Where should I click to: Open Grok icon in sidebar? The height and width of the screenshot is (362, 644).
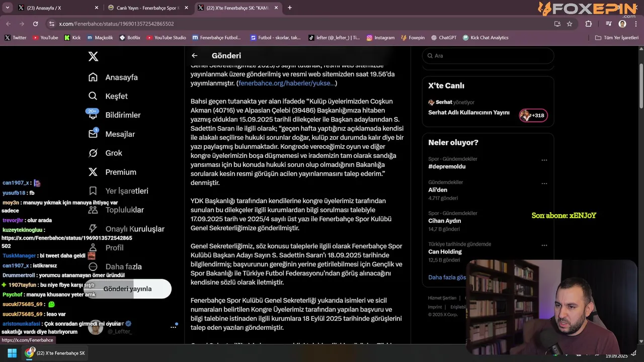coord(93,153)
